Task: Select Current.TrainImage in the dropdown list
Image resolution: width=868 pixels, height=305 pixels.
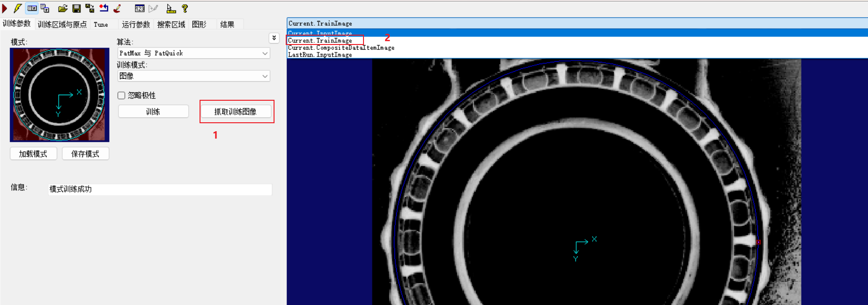Action: [577, 41]
